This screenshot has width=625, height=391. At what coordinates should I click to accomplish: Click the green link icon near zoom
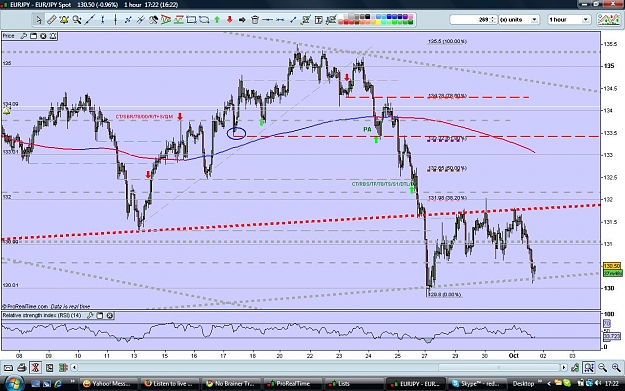575,367
